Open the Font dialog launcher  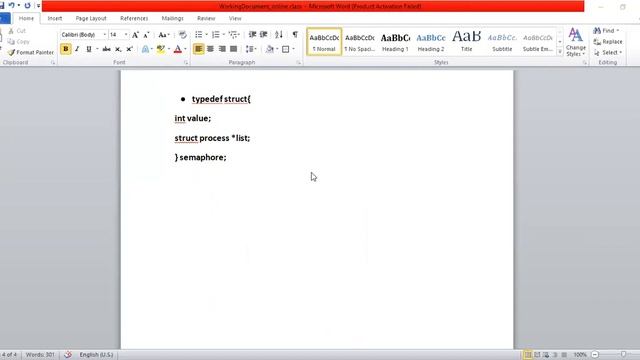pyautogui.click(x=186, y=63)
